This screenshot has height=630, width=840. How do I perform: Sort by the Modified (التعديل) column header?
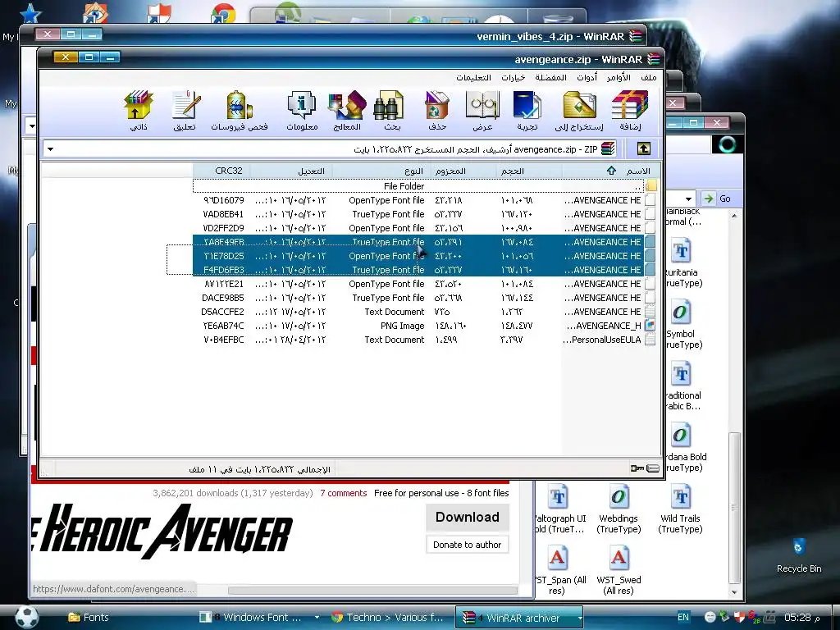291,171
